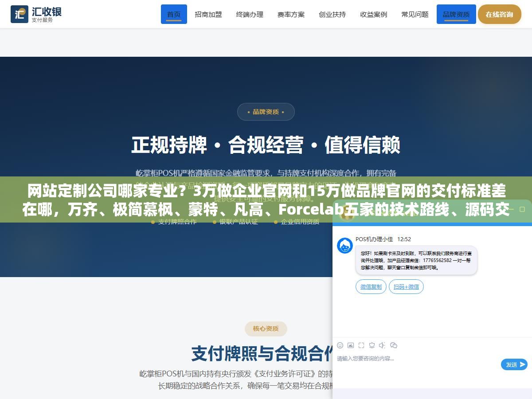The height and width of the screenshot is (399, 532).
Task: Send the chat message with 发送
Action: pyautogui.click(x=514, y=364)
